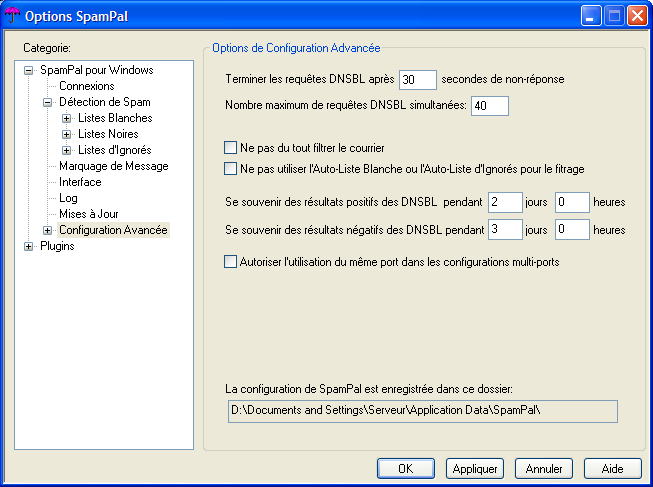Click negative results days (jours) field
Viewport: 653px width, 487px height.
tap(505, 230)
